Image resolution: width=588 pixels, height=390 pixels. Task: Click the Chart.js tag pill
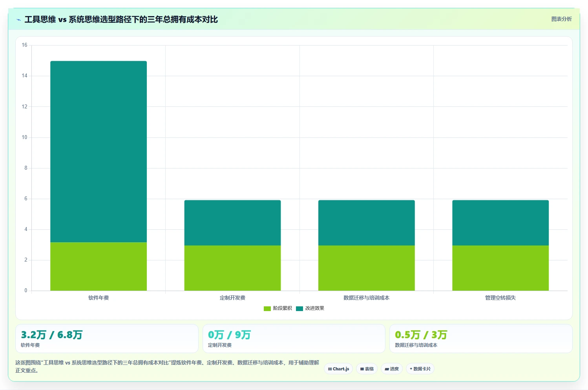[338, 369]
